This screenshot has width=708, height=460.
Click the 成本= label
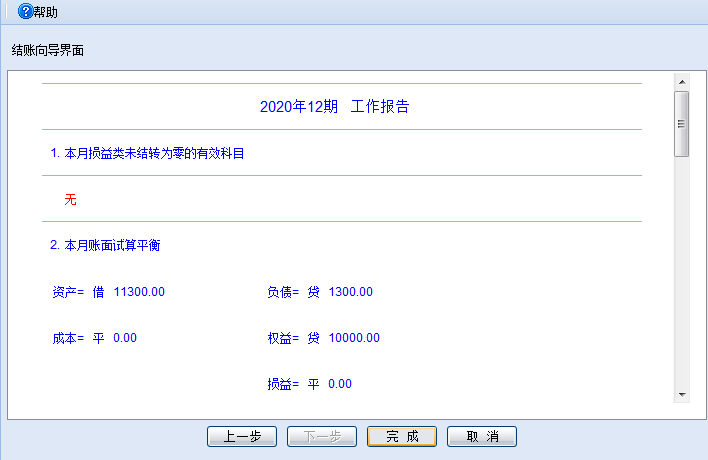click(68, 338)
